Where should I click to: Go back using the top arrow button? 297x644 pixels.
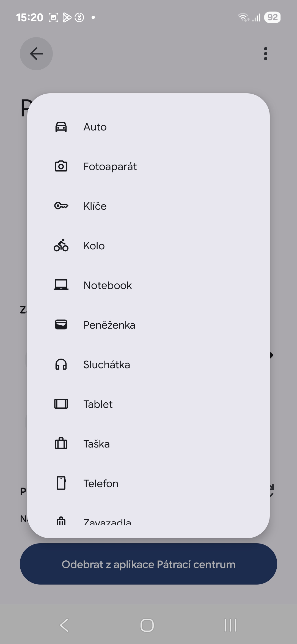coord(36,54)
